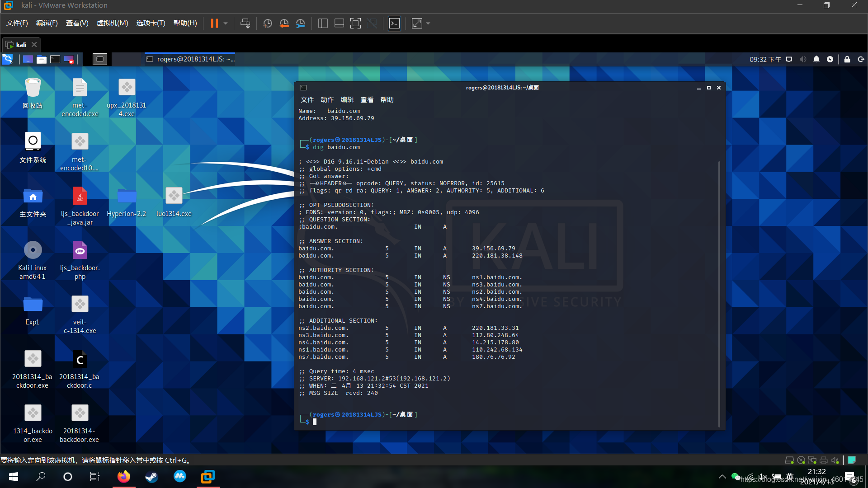The height and width of the screenshot is (488, 868).
Task: Click the stretch guest display icon
Action: 417,23
